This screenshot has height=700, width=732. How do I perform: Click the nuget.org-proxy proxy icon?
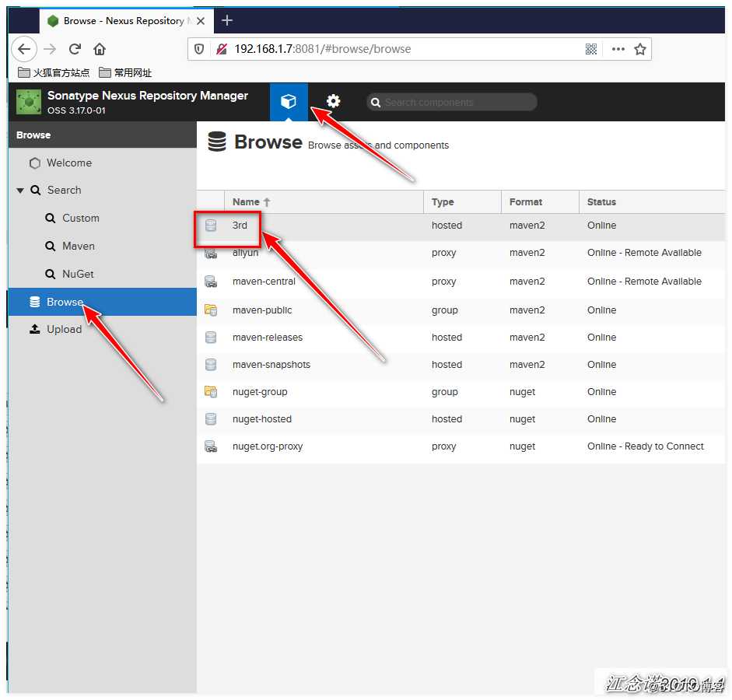(x=211, y=446)
